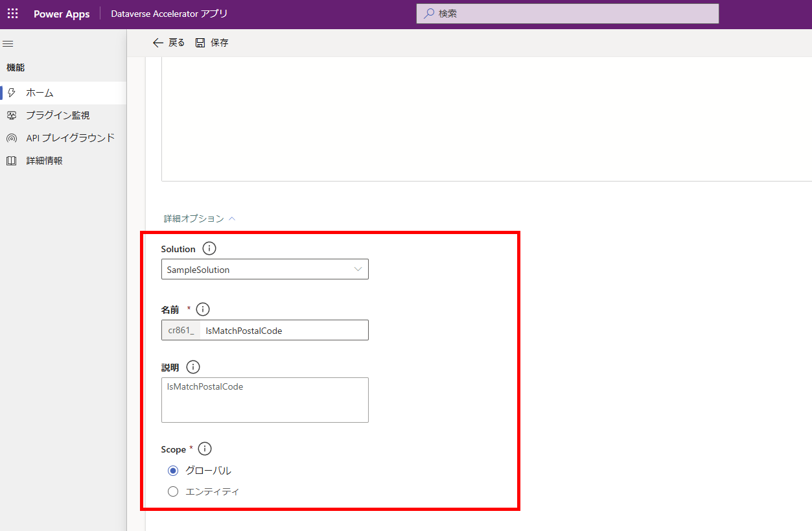The image size is (812, 531).
Task: Collapse the 詳細オプション section
Action: (200, 219)
